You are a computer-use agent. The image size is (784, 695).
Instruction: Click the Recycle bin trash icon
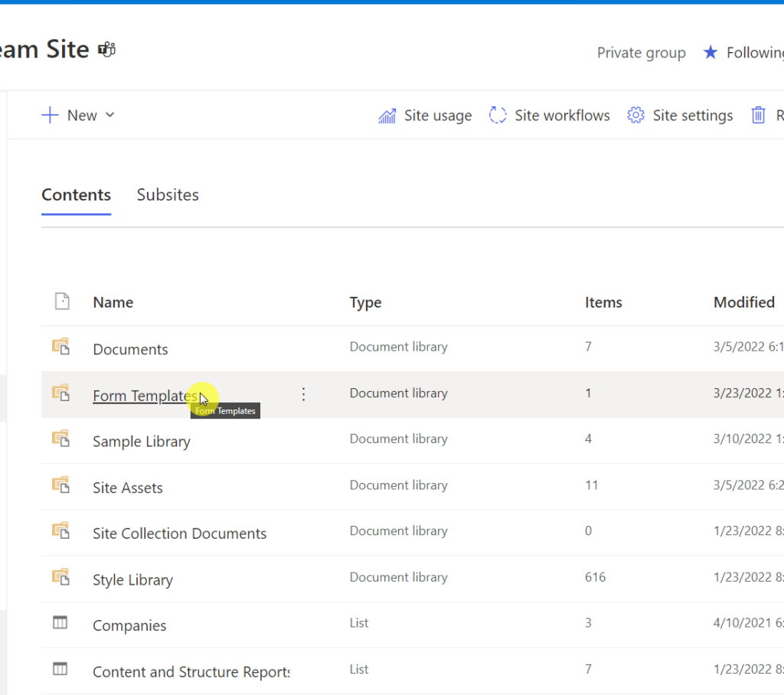click(758, 115)
